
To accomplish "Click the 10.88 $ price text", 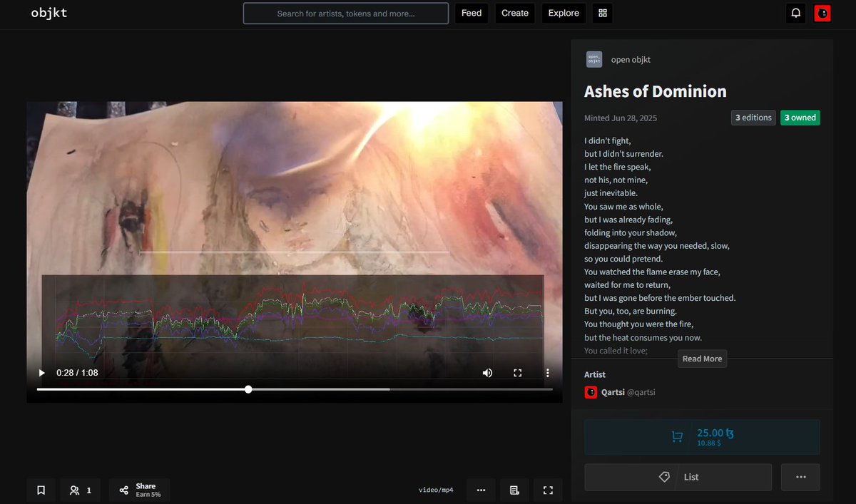I will tap(708, 443).
